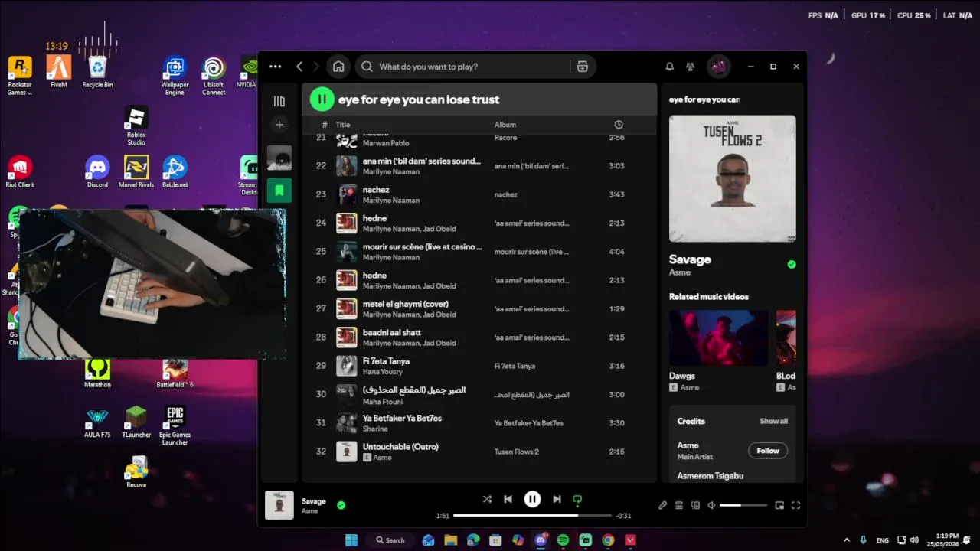Open the Dawgs music video thumbnail
This screenshot has height=551, width=980.
(718, 337)
